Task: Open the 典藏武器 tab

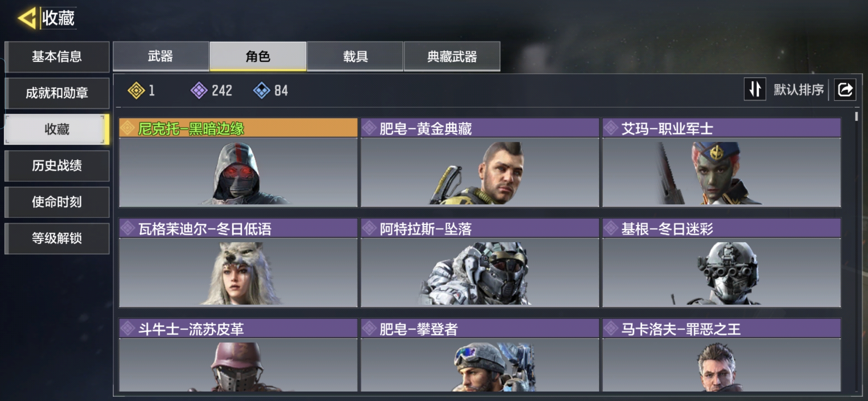Action: click(452, 56)
